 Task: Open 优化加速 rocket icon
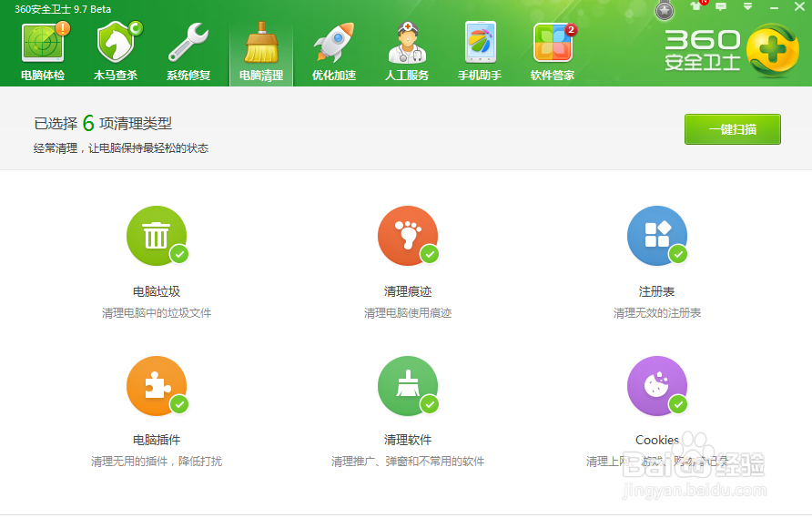tap(334, 43)
